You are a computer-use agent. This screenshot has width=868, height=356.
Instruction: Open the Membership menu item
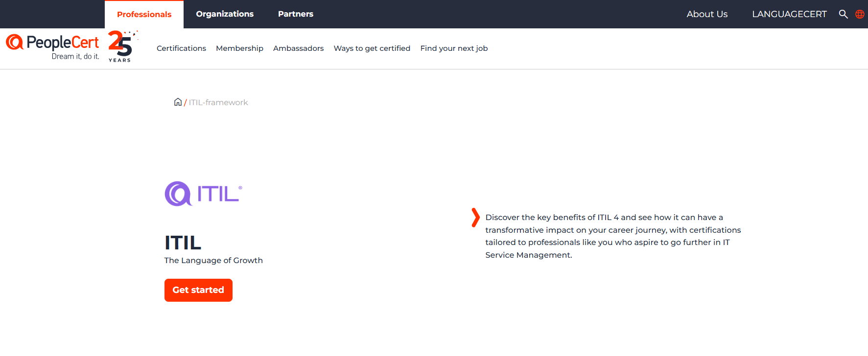coord(239,48)
